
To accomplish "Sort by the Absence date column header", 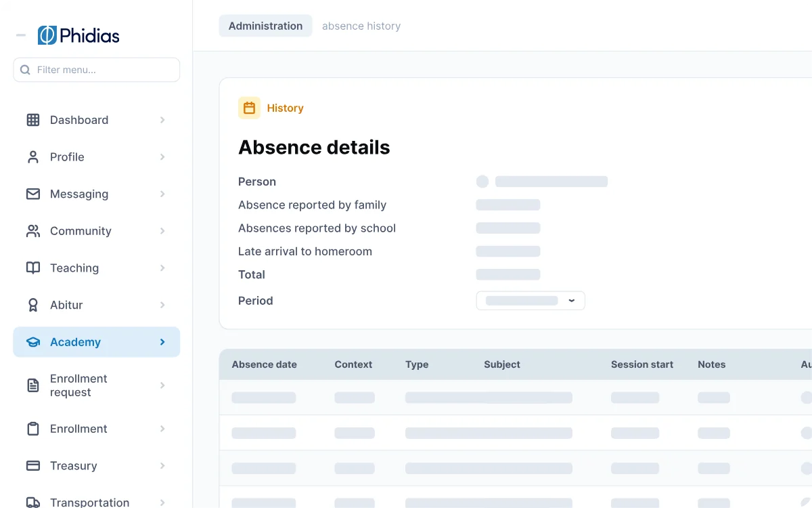I will [x=265, y=364].
